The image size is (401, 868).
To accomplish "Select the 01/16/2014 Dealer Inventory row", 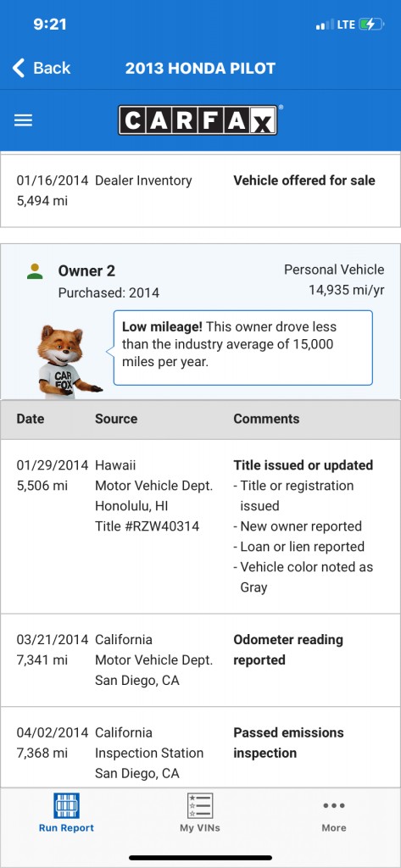I will (200, 191).
